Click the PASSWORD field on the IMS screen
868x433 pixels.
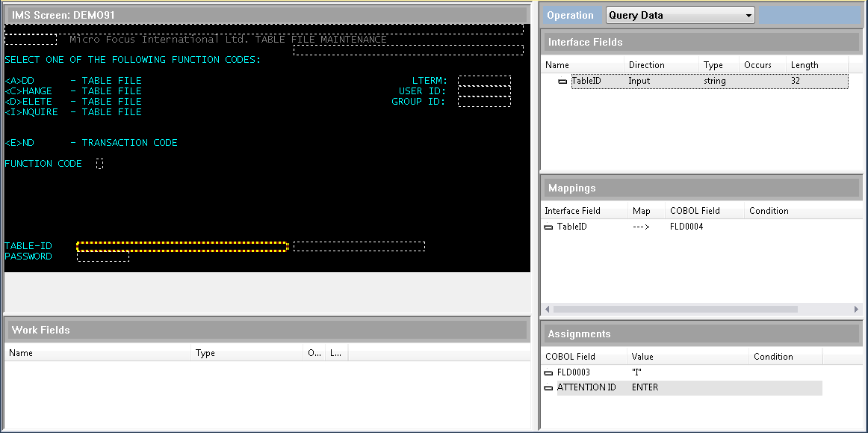click(102, 257)
